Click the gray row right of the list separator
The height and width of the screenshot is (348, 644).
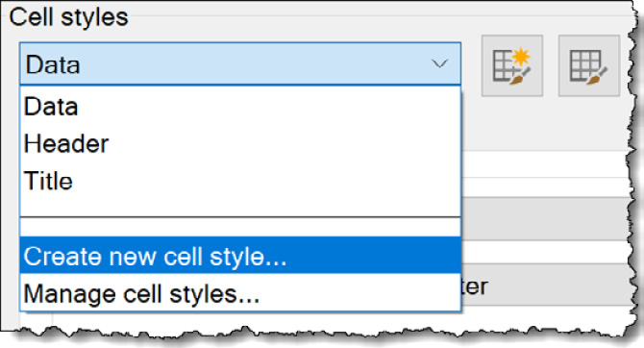545,218
